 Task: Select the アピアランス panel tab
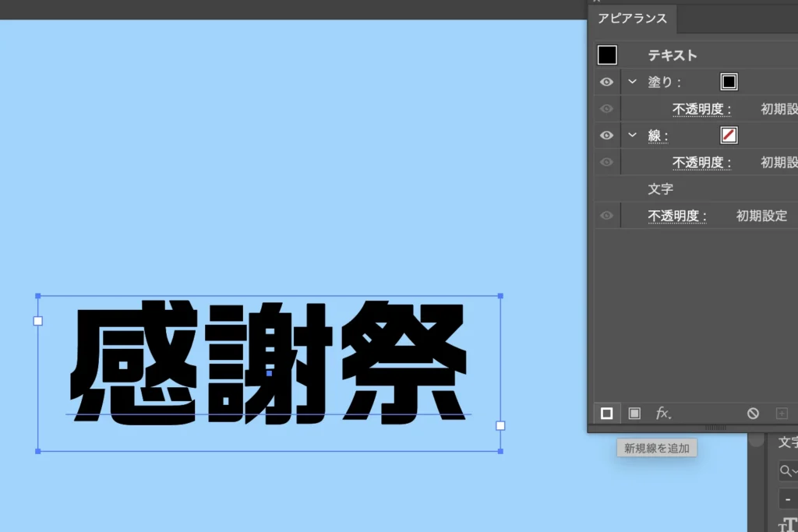(632, 19)
